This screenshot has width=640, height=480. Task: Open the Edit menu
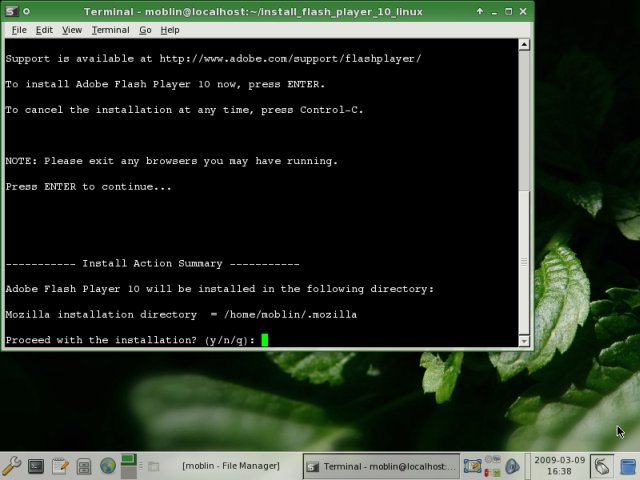tap(44, 30)
